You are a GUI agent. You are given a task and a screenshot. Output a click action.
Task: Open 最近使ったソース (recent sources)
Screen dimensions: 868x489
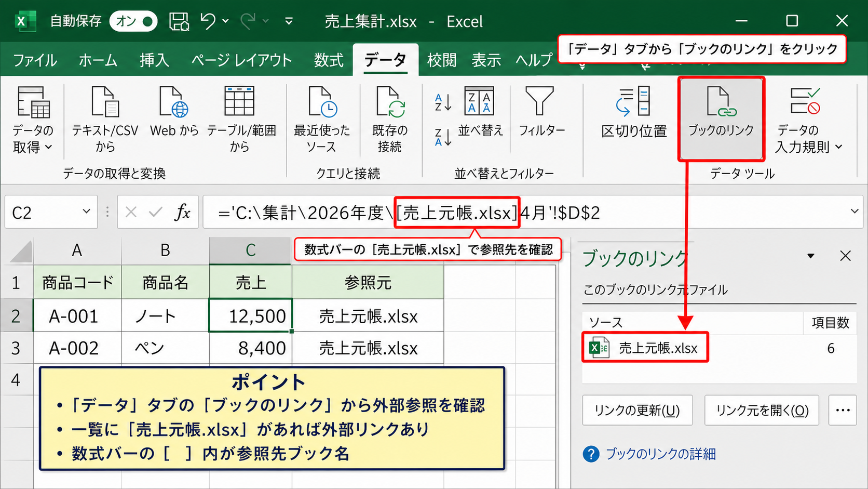click(322, 120)
